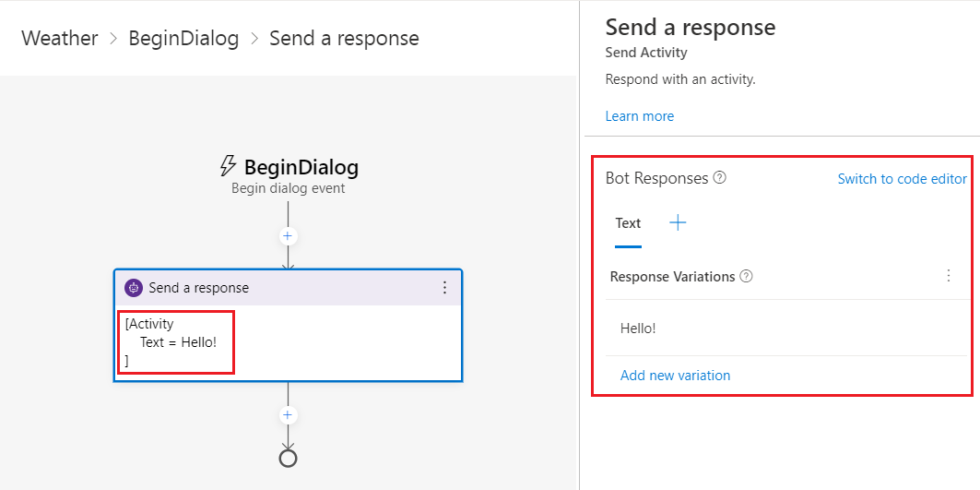
Task: Navigate to BeginDialog in the breadcrumb
Action: pyautogui.click(x=183, y=39)
